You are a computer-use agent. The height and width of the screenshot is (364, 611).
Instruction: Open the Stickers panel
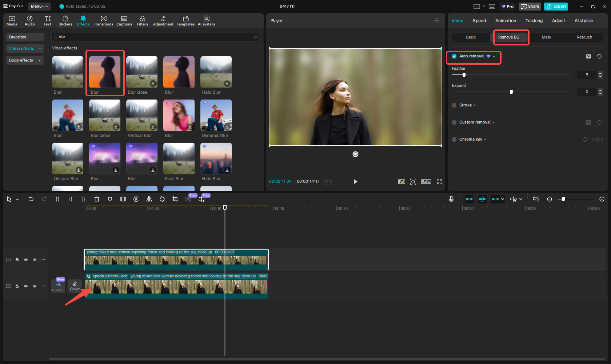tap(65, 21)
